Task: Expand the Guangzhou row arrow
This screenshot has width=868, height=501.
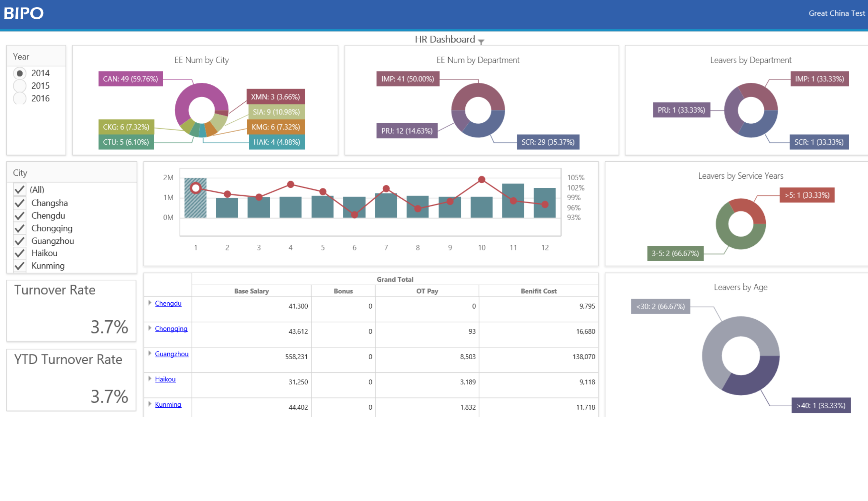Action: tap(150, 354)
